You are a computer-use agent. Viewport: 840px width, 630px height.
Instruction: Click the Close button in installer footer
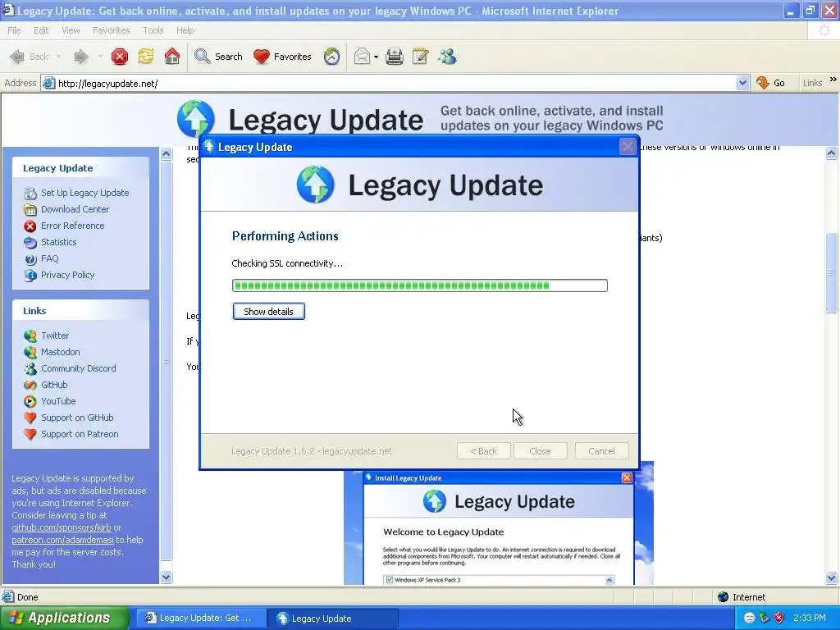tap(540, 451)
